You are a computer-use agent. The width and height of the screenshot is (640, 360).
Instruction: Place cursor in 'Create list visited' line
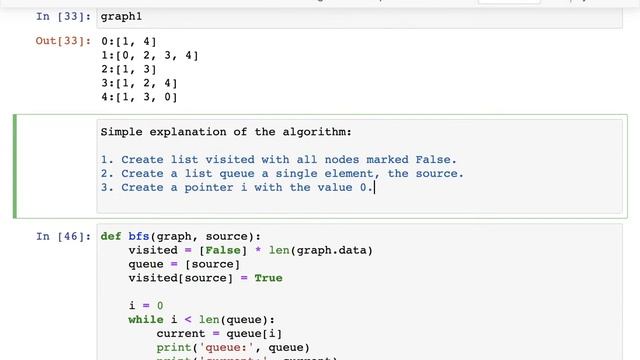[279, 160]
